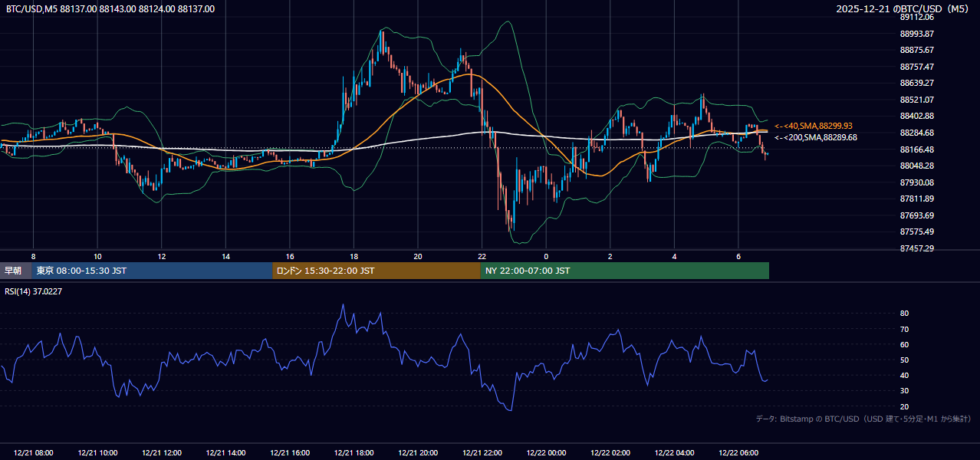Click price axis value 87693.69

[916, 215]
